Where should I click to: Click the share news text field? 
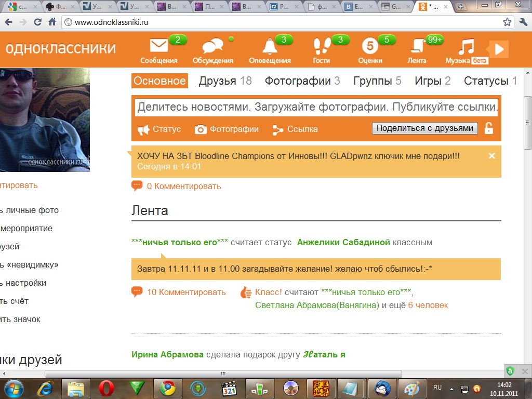click(317, 108)
